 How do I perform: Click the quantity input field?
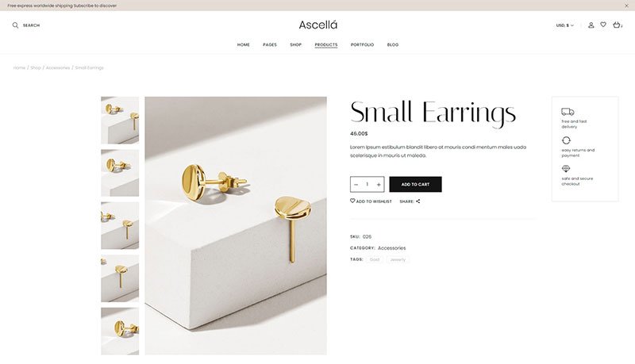pyautogui.click(x=368, y=185)
